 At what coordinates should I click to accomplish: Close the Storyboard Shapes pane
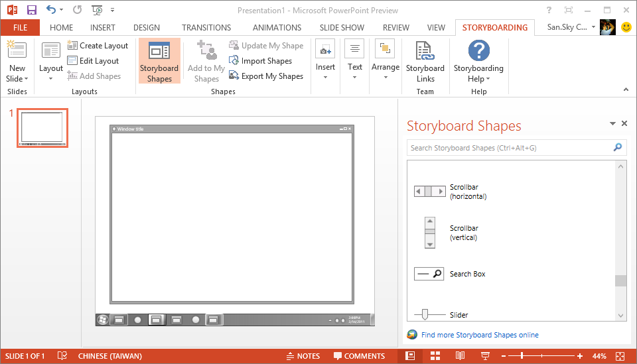624,123
